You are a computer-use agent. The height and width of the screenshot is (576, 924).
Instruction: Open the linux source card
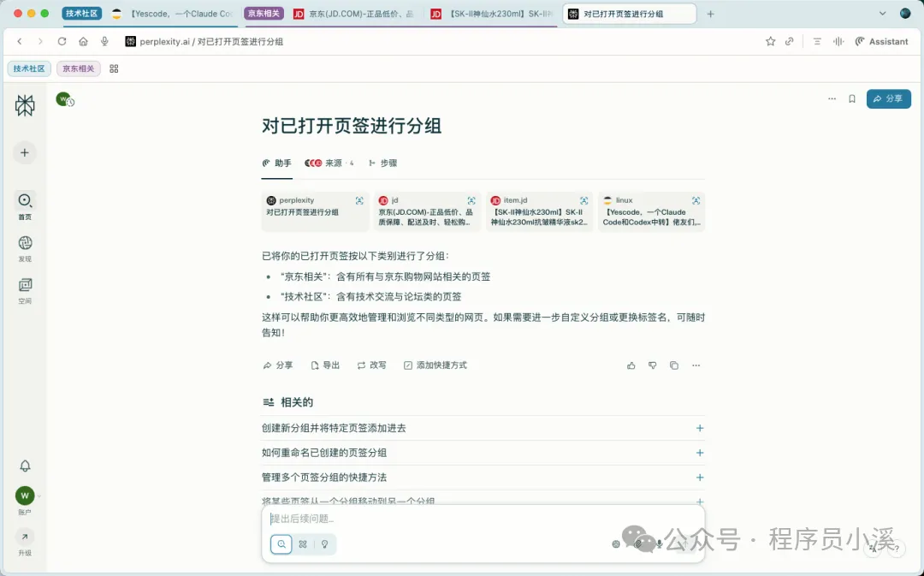pos(651,211)
